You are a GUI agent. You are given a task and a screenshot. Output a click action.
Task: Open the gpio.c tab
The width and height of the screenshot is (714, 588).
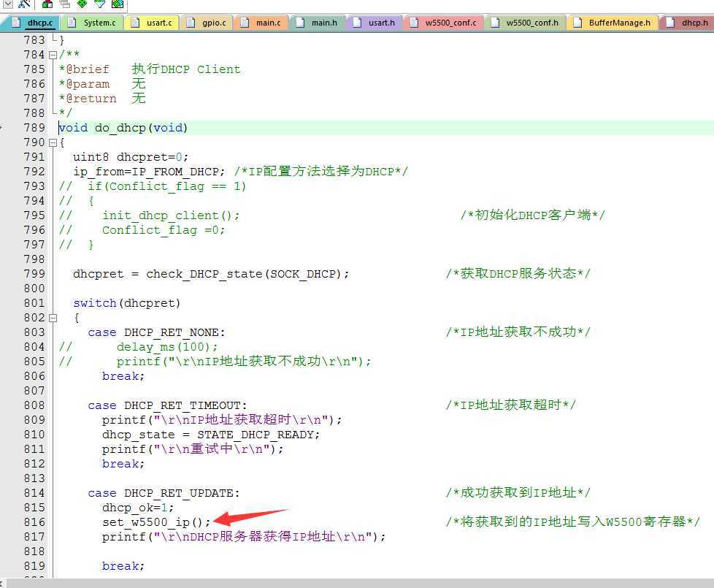(208, 23)
